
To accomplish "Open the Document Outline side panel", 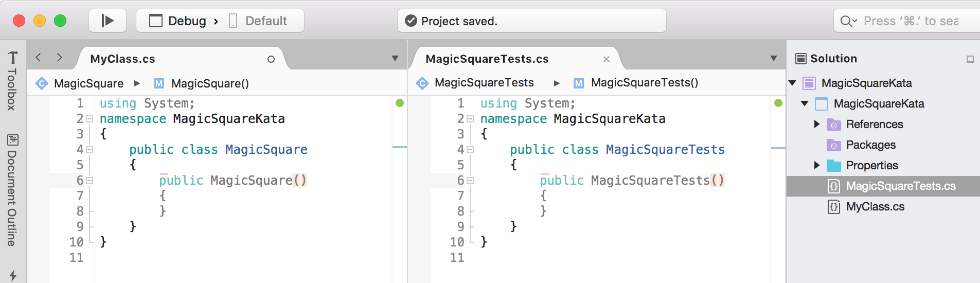I will point(12,190).
